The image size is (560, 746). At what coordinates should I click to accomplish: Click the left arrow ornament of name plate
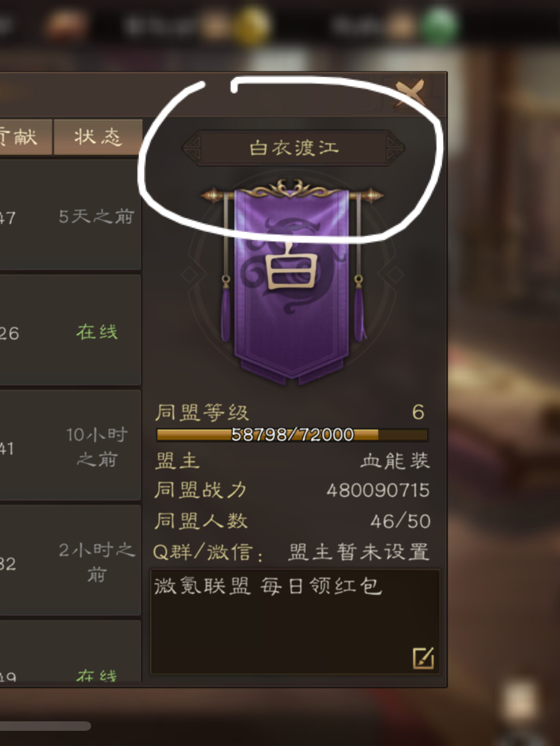click(192, 148)
